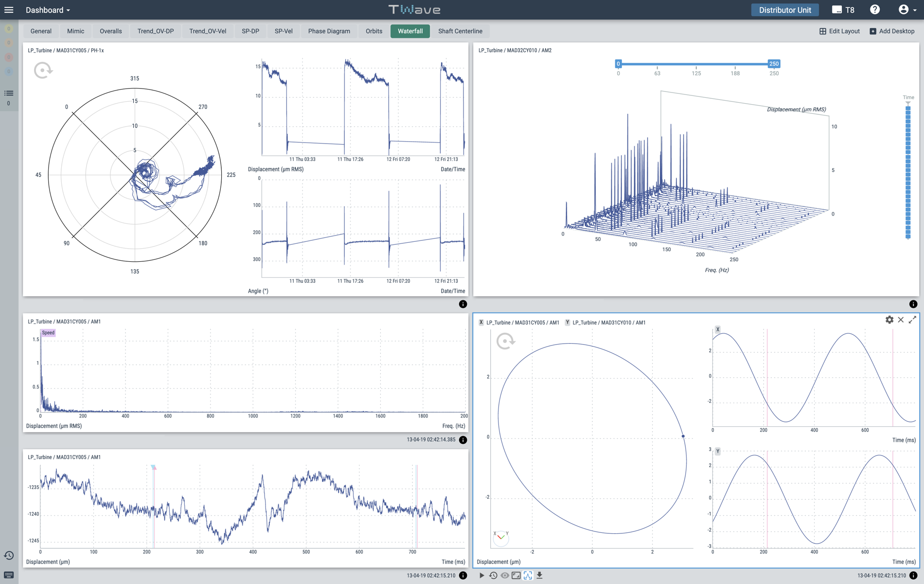
Task: Toggle the auto-scale waveform icon in toolbar
Action: tap(528, 575)
